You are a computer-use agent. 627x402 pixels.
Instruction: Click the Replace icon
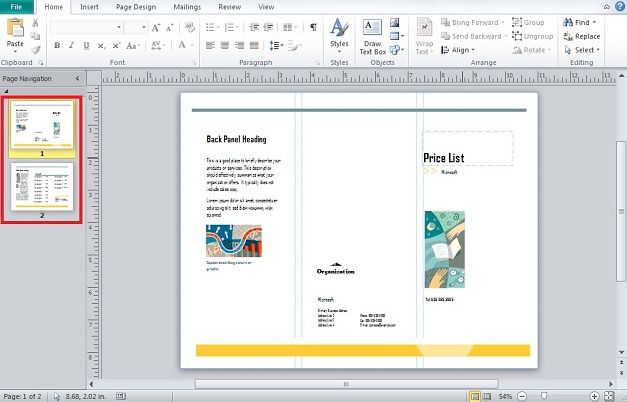[x=568, y=36]
